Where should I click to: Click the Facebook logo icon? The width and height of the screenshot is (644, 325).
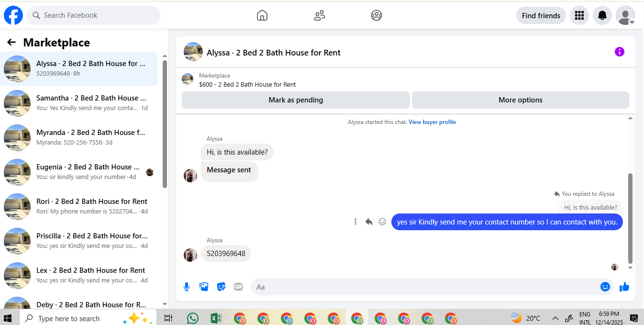pos(13,15)
